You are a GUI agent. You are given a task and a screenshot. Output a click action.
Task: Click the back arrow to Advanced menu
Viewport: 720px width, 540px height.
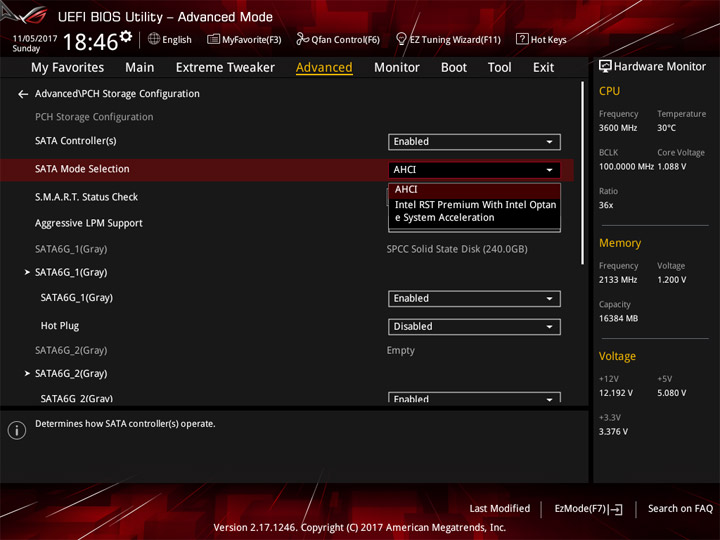(23, 94)
